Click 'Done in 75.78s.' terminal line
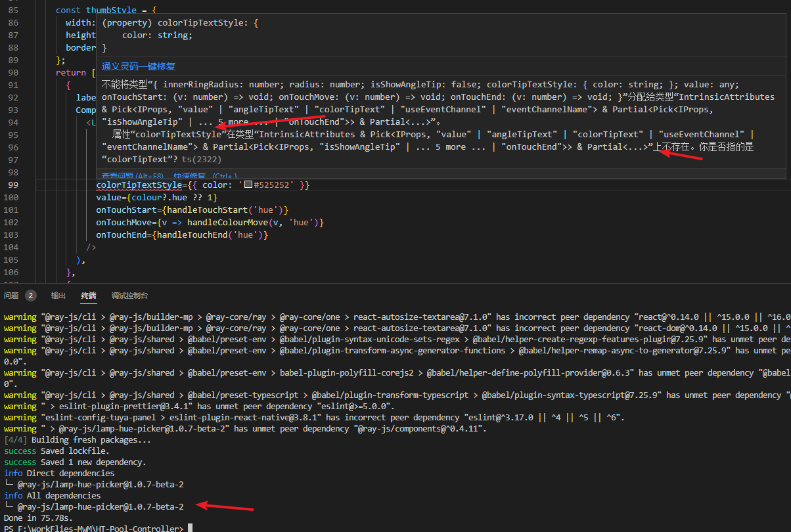The image size is (791, 532). pos(39,518)
